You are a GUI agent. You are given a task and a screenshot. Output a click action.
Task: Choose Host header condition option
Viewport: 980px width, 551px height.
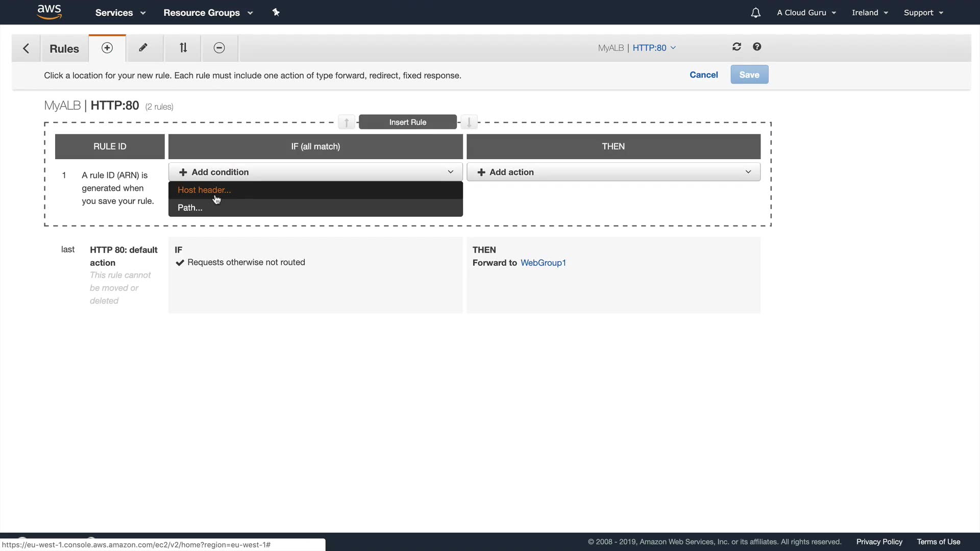pos(204,190)
